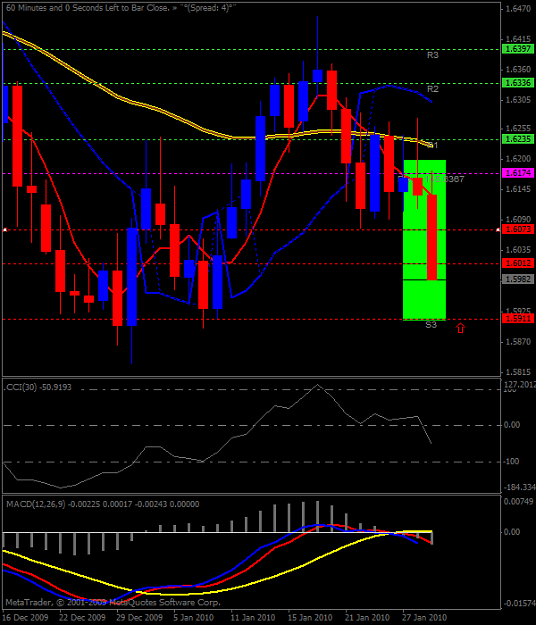
Task: Select the green 1.6235 price label
Action: coord(518,139)
